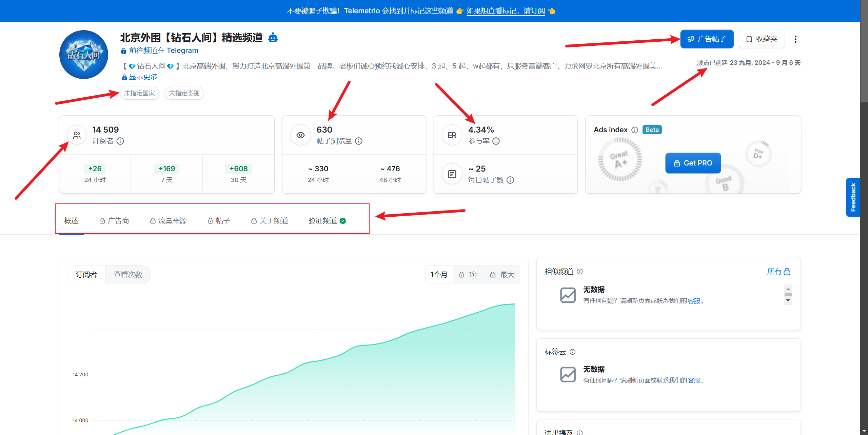The width and height of the screenshot is (868, 435).
Task: Click the ER engagement rate icon
Action: point(452,135)
